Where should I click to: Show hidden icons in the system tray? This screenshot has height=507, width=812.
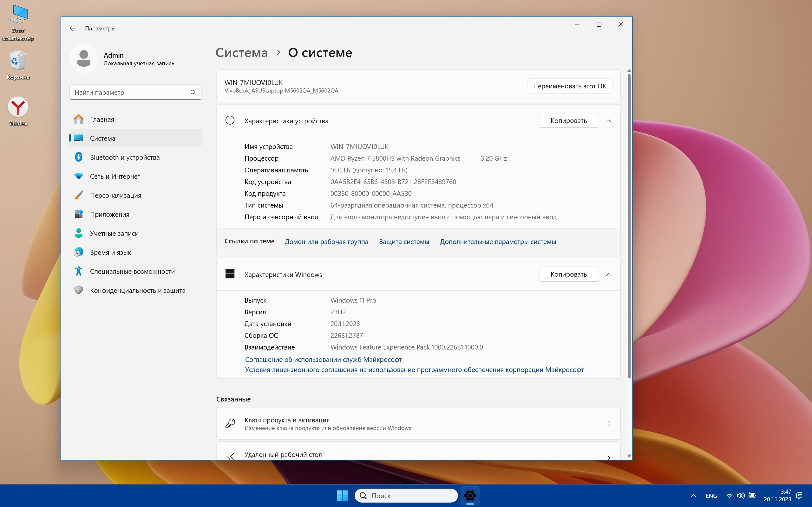click(693, 495)
